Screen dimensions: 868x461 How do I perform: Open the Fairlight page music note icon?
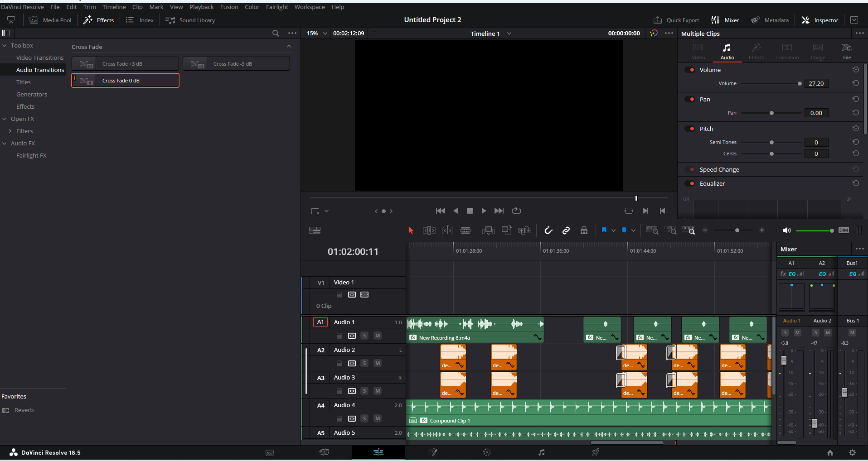point(541,452)
